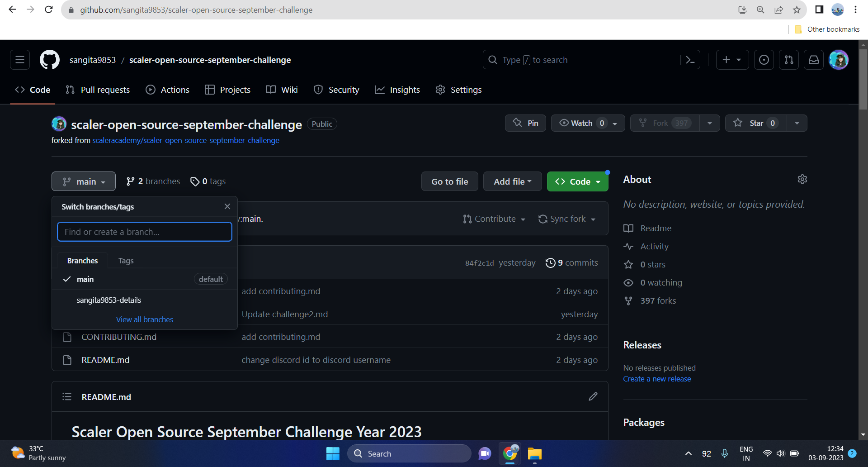Image resolution: width=868 pixels, height=467 pixels.
Task: Open the command palette terminal icon
Action: (690, 59)
